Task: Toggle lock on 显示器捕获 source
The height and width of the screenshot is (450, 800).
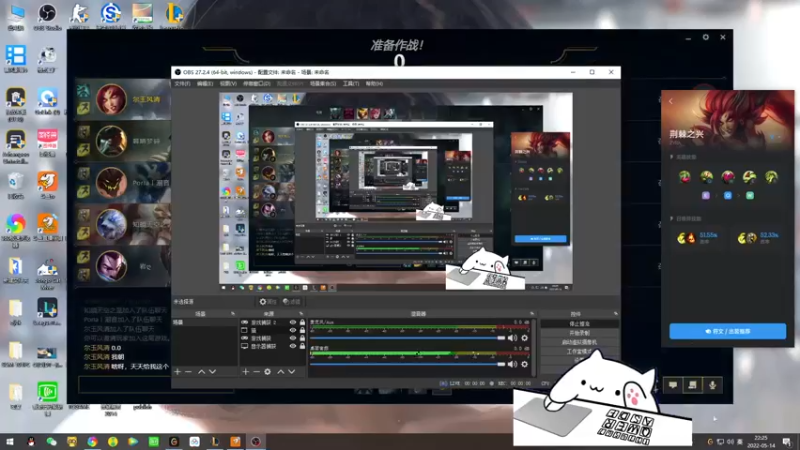Action: coord(302,346)
